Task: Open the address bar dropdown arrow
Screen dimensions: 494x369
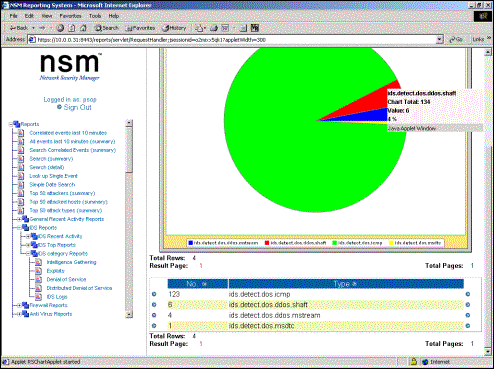Action: click(440, 40)
